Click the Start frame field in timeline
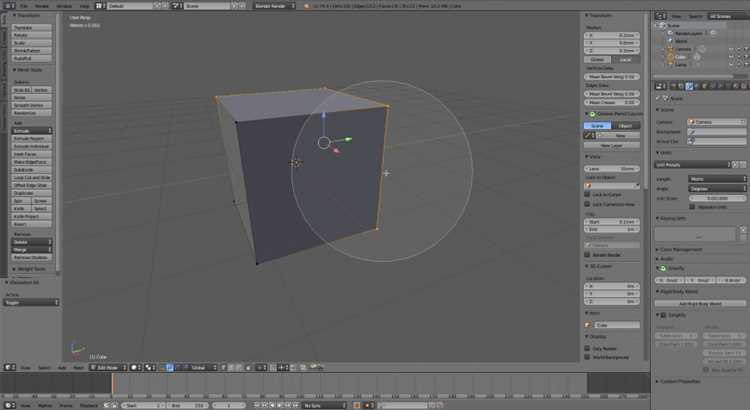Viewport: 750px width, 410px height. (x=142, y=405)
